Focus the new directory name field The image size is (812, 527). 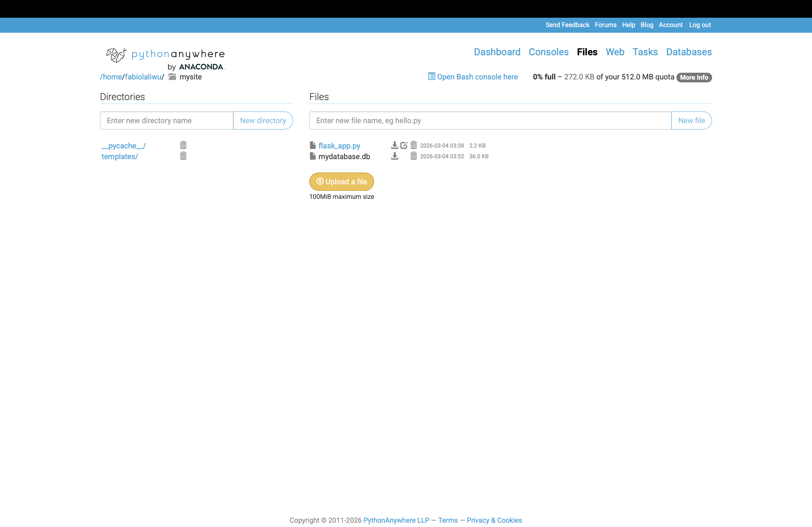[166, 121]
